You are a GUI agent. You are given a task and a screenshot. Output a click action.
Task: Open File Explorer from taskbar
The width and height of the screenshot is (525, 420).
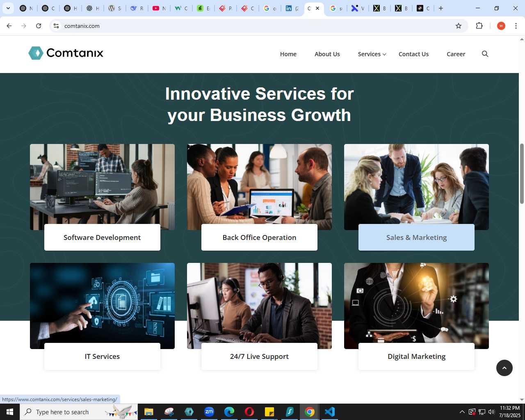148,412
